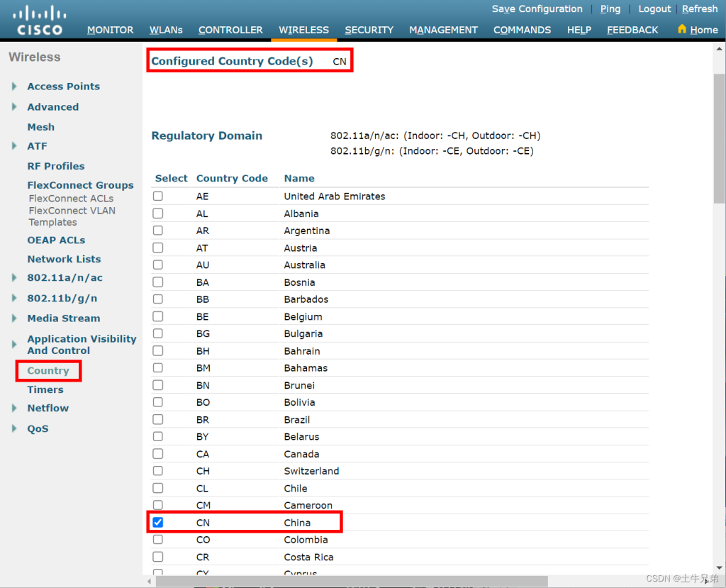Open the MONITOR tab
726x588 pixels.
(110, 30)
